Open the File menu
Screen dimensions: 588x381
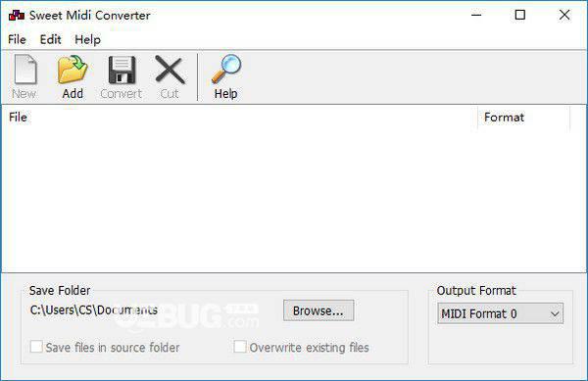17,40
